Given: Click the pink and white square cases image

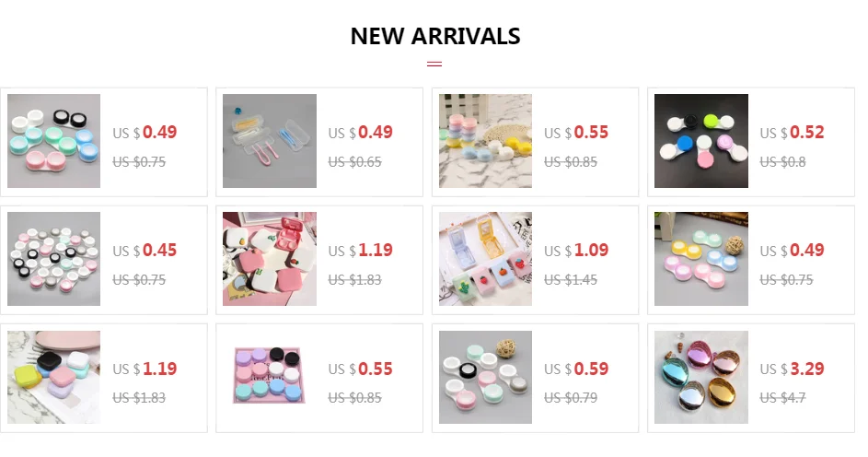Looking at the screenshot, I should pos(270,259).
